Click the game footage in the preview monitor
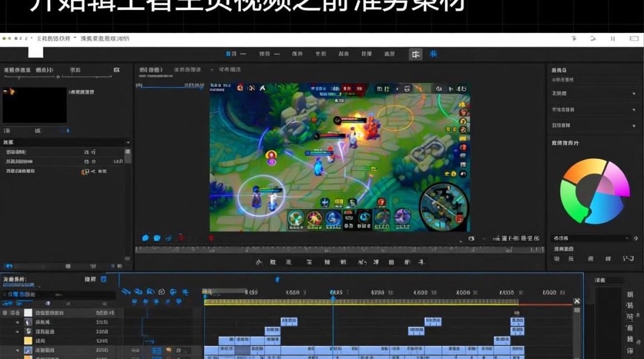The width and height of the screenshot is (644, 359). coord(340,157)
